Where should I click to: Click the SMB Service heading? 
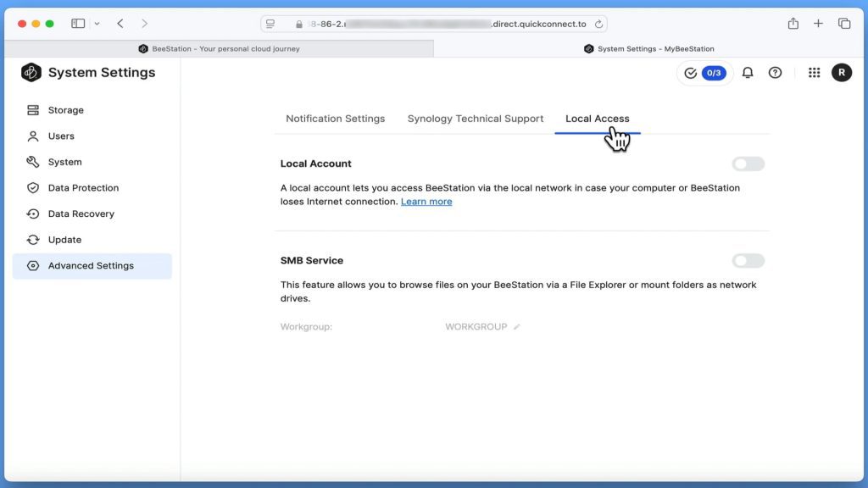tap(312, 261)
